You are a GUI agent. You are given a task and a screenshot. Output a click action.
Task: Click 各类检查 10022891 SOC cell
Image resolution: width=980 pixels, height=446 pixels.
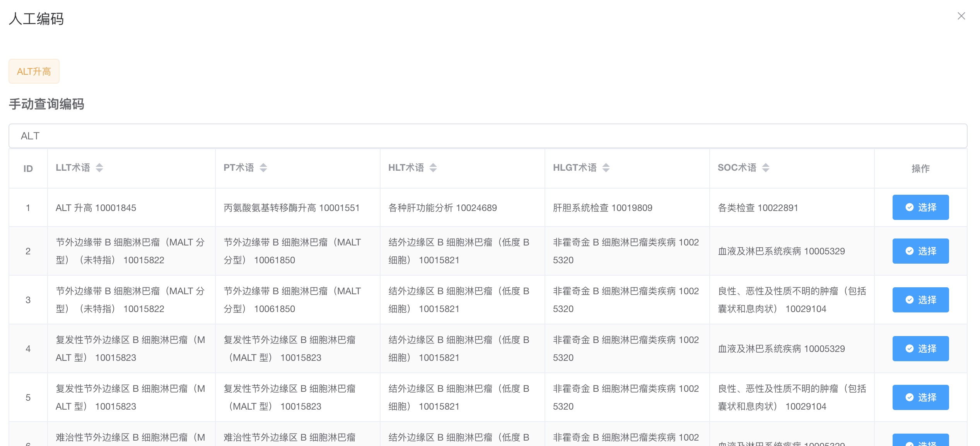pos(758,208)
